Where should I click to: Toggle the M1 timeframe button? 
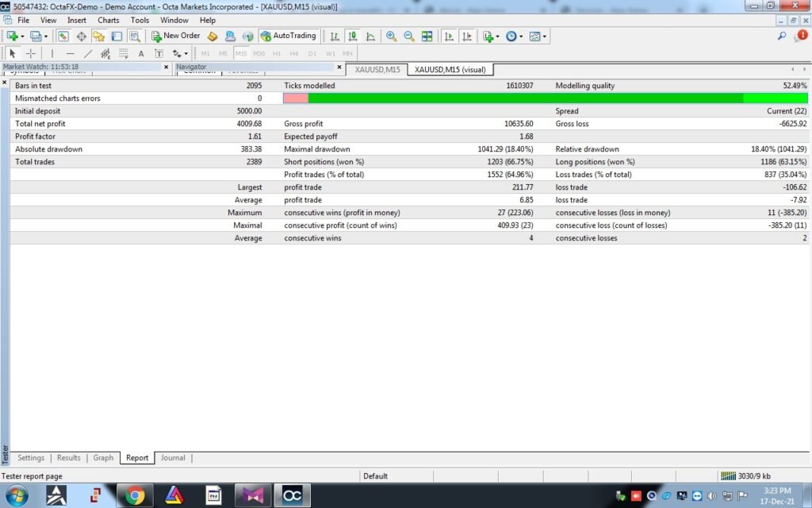click(205, 53)
